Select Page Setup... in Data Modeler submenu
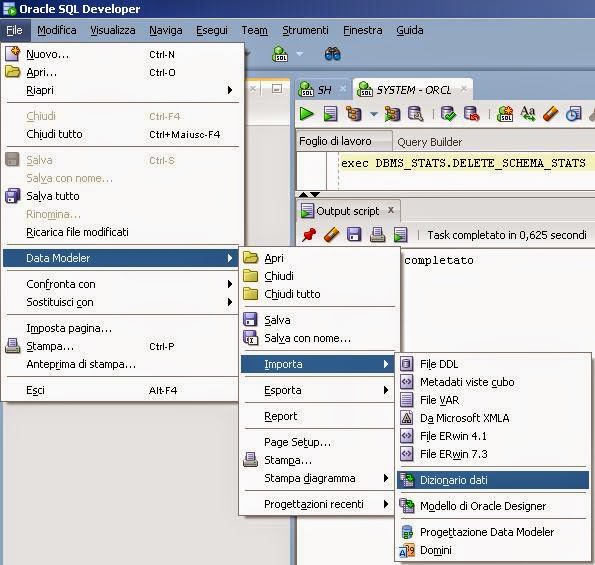 (x=319, y=442)
